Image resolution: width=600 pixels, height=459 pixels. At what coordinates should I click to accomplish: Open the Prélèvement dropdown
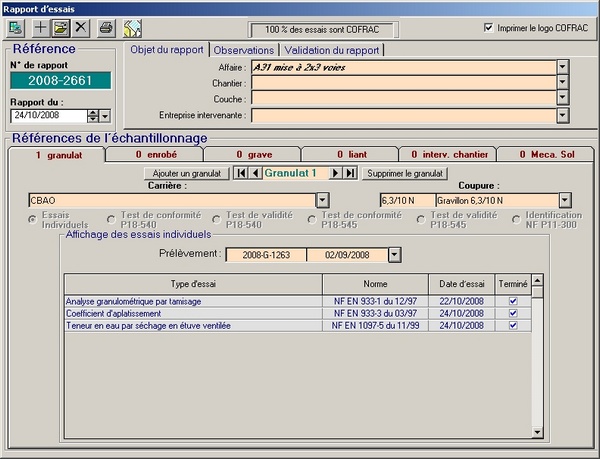click(394, 255)
